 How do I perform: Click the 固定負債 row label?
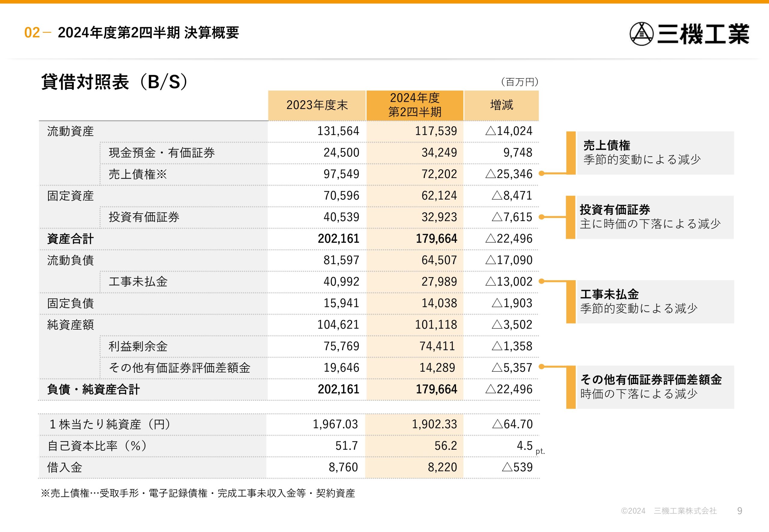click(x=70, y=303)
